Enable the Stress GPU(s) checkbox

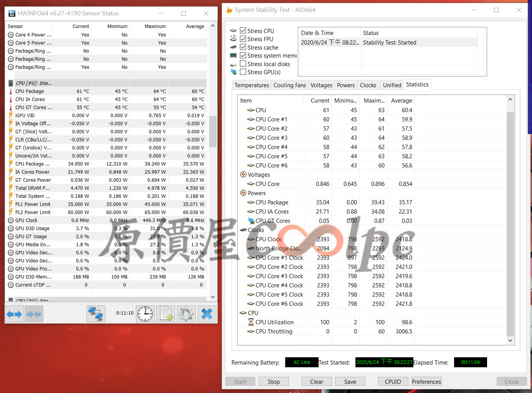[x=243, y=72]
